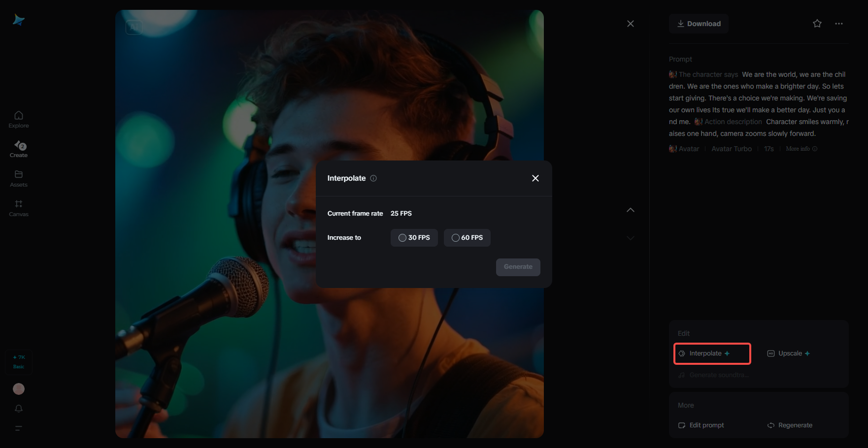Open the three-dot more options menu

click(839, 24)
